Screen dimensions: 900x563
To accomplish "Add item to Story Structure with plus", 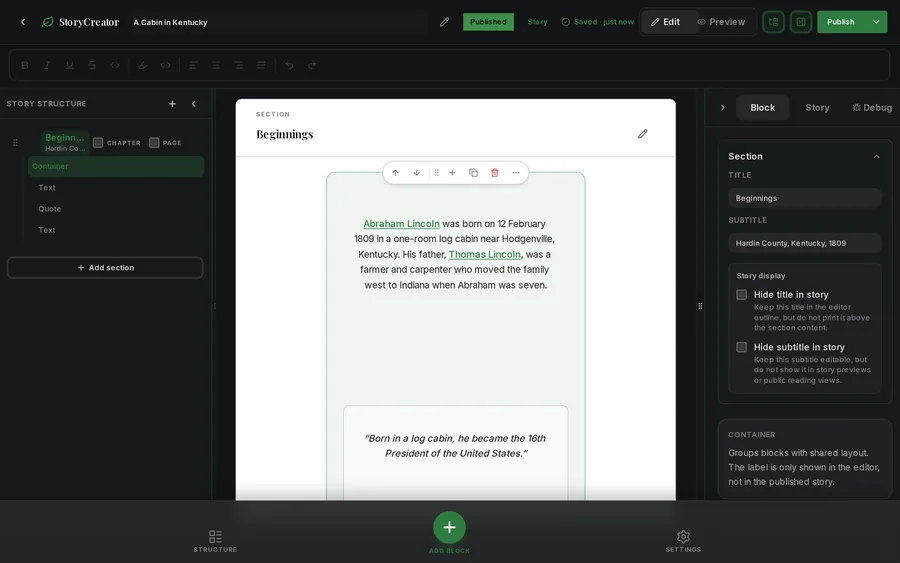I will (x=172, y=104).
